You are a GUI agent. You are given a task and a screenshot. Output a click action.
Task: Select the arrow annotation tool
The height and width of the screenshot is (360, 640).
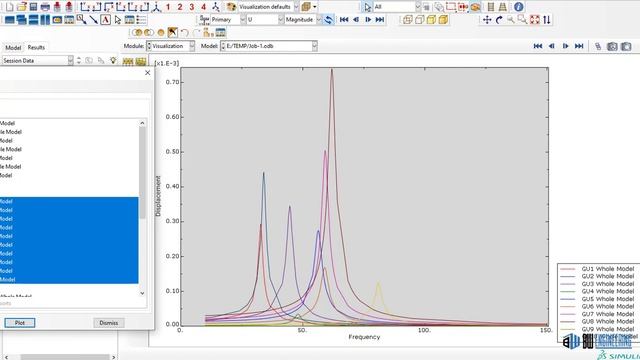tap(93, 20)
